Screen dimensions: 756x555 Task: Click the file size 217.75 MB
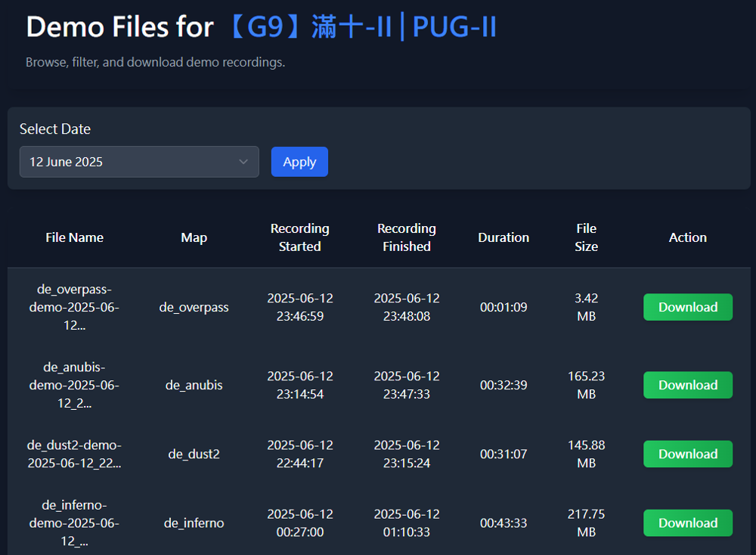(587, 522)
